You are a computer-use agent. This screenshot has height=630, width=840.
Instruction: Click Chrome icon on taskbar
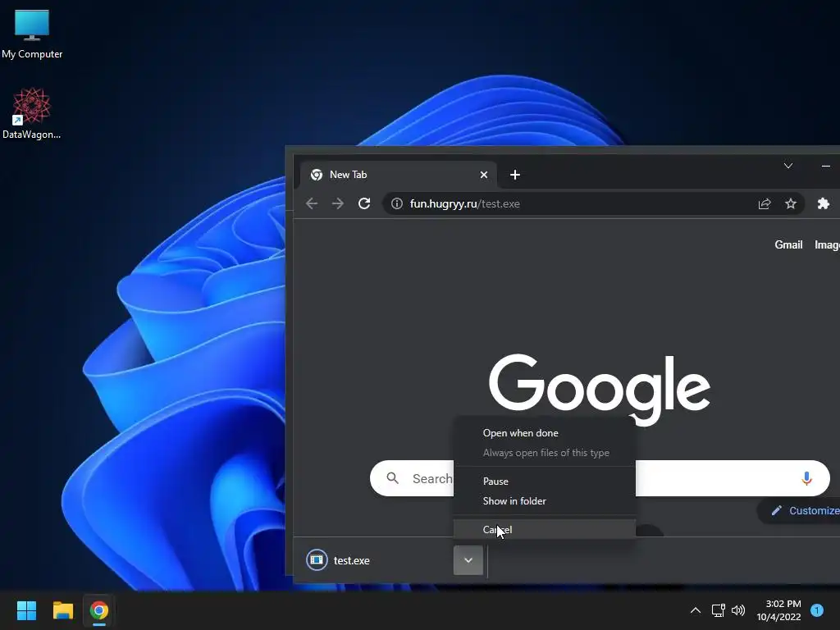pyautogui.click(x=99, y=610)
